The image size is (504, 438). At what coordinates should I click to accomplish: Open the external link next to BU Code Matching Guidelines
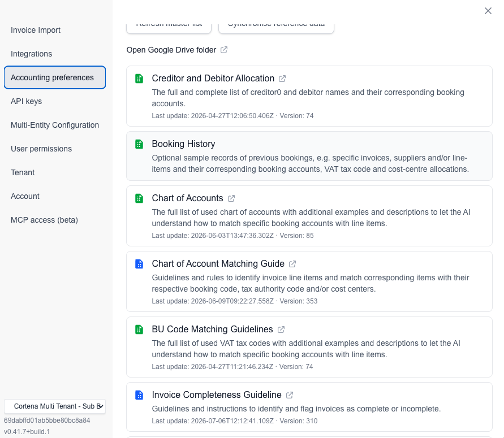click(x=281, y=329)
